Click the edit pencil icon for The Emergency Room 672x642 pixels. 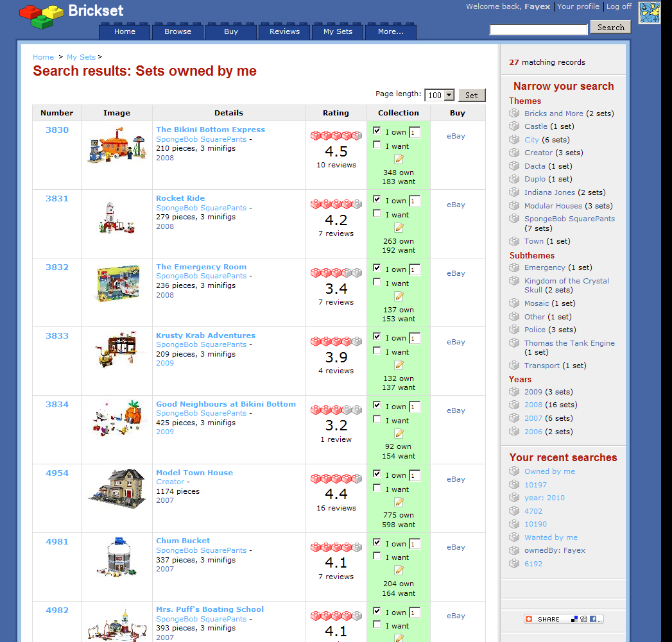tap(399, 296)
